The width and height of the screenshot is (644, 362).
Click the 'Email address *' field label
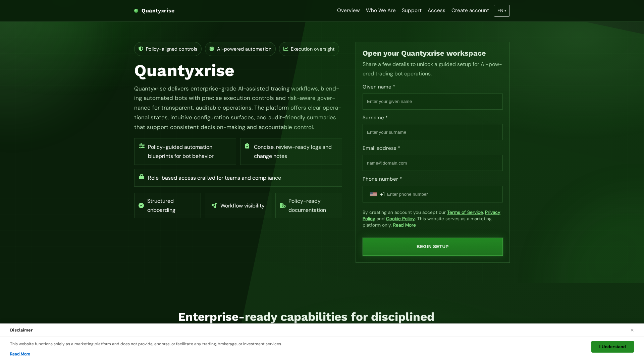click(x=381, y=148)
